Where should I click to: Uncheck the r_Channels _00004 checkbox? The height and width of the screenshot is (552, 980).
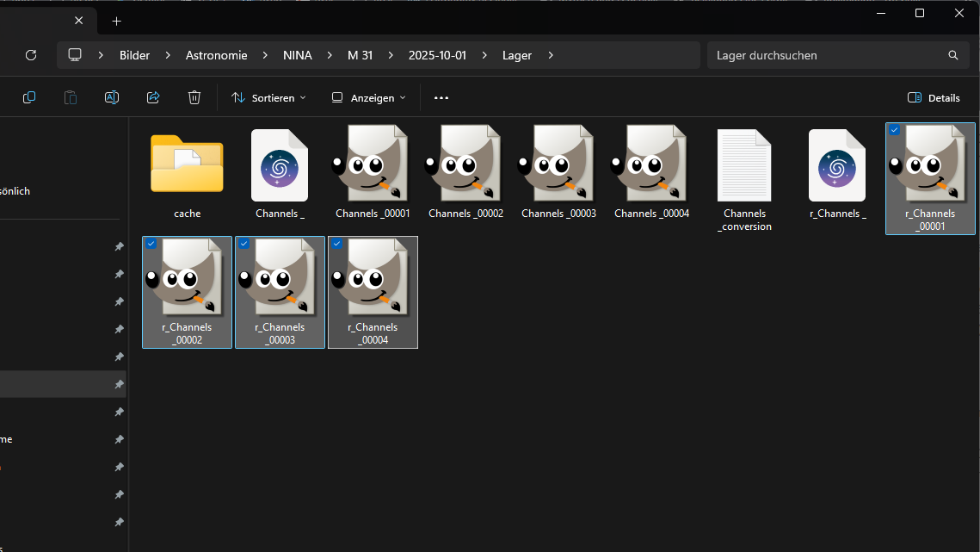point(337,244)
